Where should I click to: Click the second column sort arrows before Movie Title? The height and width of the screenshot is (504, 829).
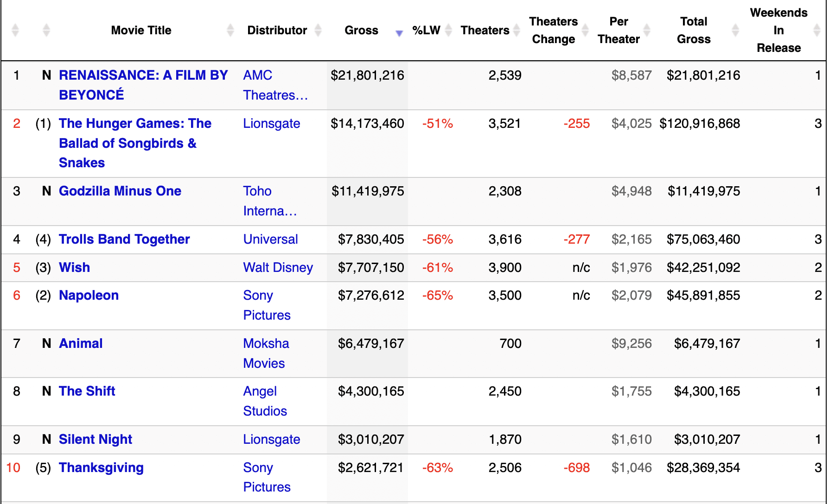coord(46,31)
